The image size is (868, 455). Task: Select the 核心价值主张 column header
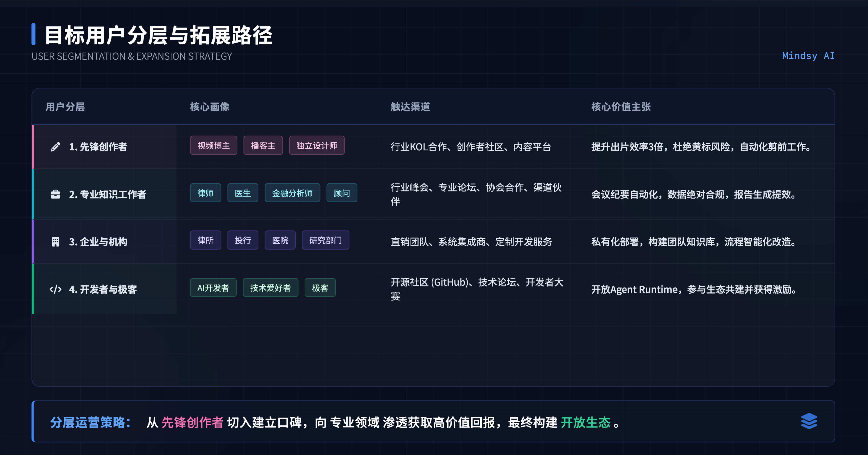pyautogui.click(x=620, y=107)
